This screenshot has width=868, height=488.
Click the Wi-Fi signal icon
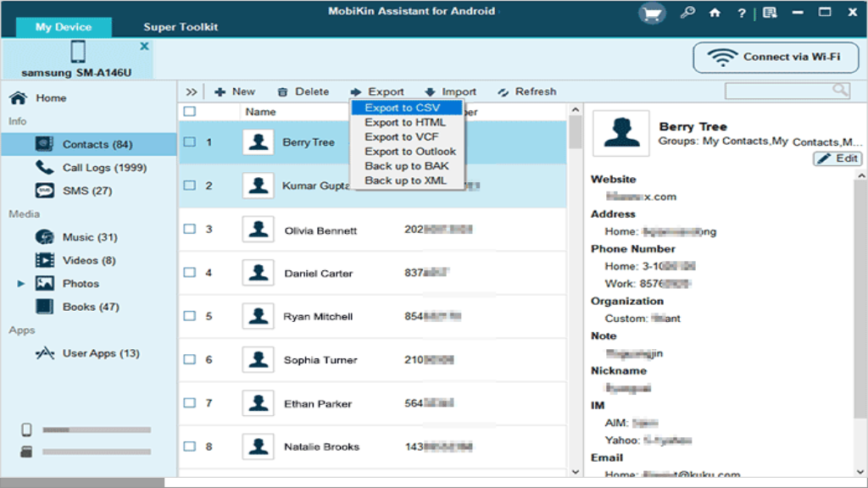click(722, 57)
